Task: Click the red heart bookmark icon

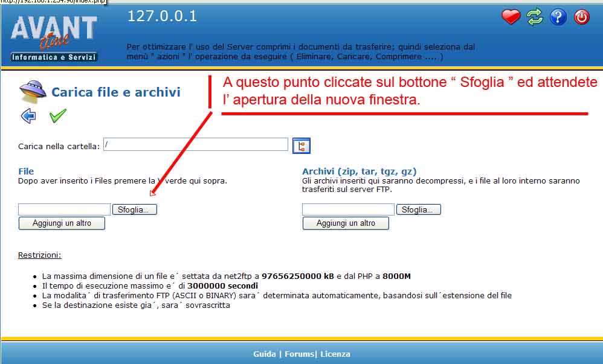Action: 511,17
